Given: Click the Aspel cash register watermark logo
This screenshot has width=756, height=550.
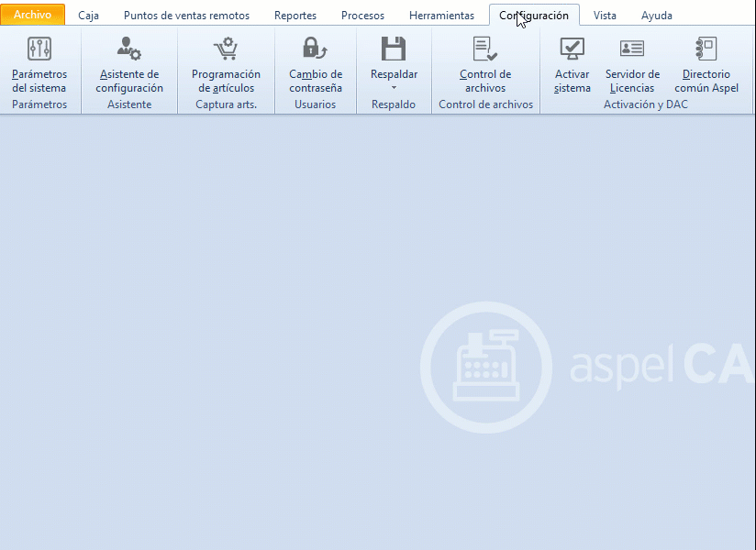Looking at the screenshot, I should 486,367.
